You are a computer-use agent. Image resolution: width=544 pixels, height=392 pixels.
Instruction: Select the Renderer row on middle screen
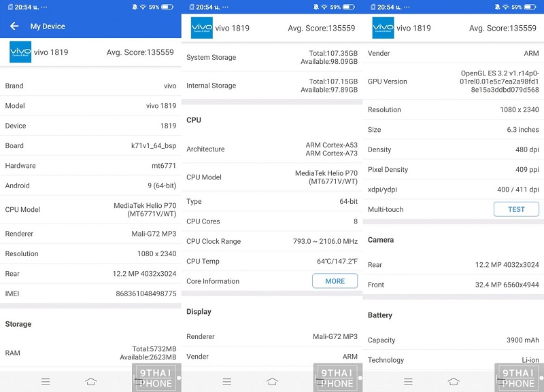click(x=272, y=336)
